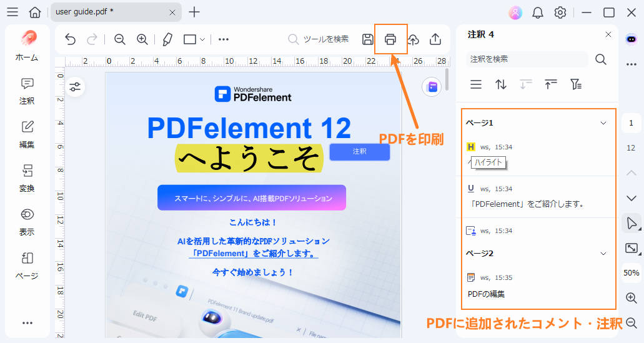The image size is (644, 343).
Task: Save the document
Action: 367,39
